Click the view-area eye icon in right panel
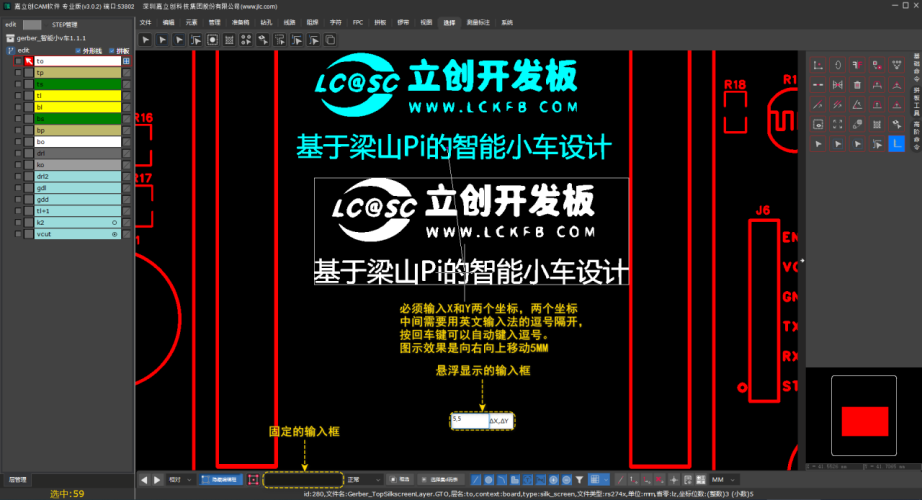Viewport: 922px width, 500px height. tap(818, 124)
